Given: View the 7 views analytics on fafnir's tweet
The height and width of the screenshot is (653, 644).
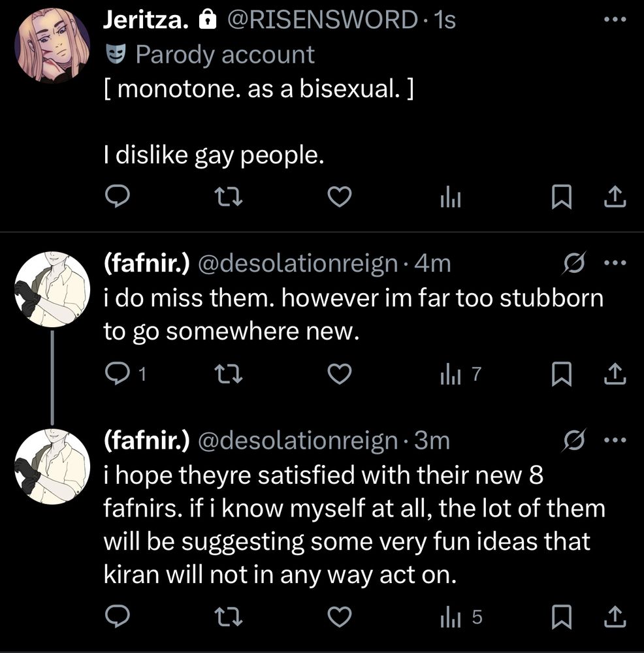Looking at the screenshot, I should point(460,374).
